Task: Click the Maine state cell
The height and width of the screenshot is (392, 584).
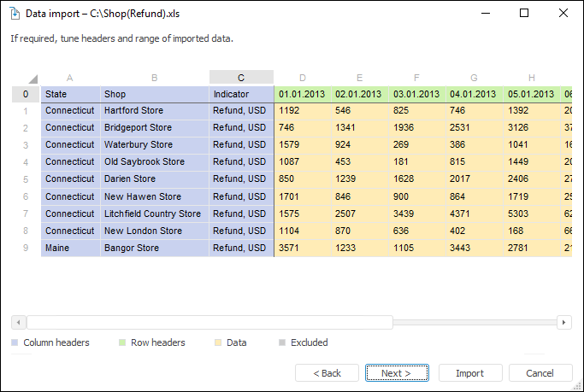Action: pyautogui.click(x=58, y=249)
